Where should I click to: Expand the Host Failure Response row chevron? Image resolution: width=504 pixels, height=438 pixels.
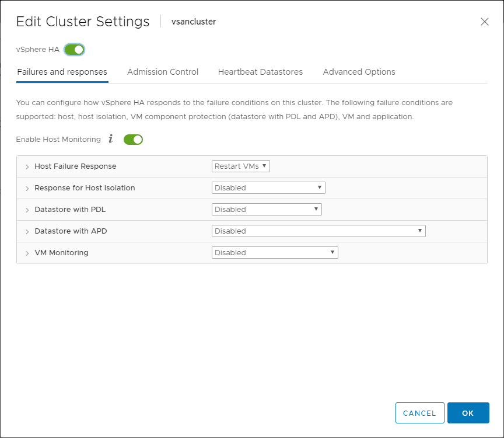click(x=27, y=166)
